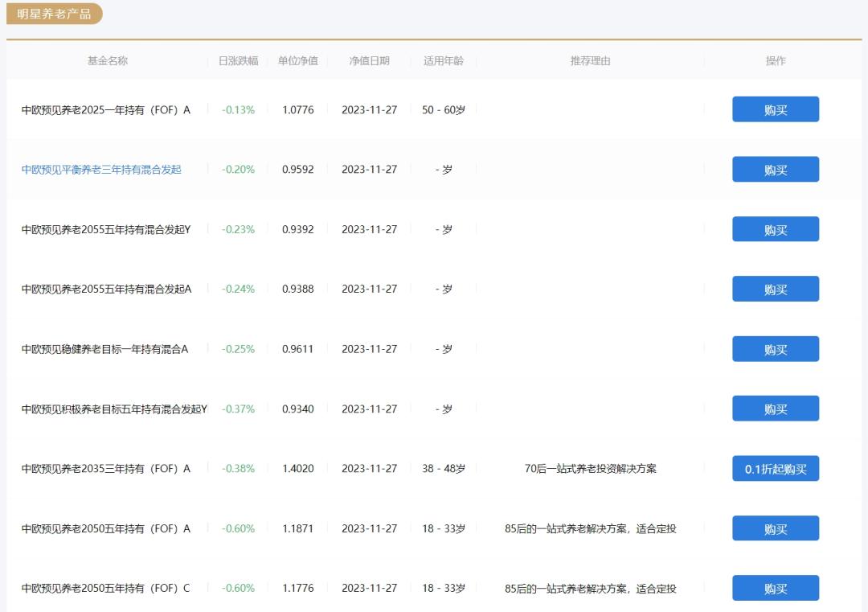
Task: Buy 中欧预见养老2050五年持有（FOF）A fund
Action: 775,528
